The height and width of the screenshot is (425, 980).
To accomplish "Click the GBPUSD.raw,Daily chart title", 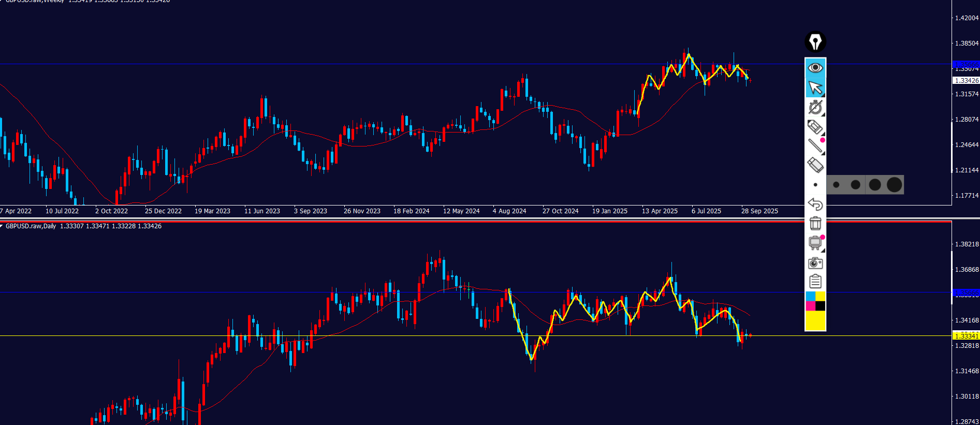I will pyautogui.click(x=31, y=226).
